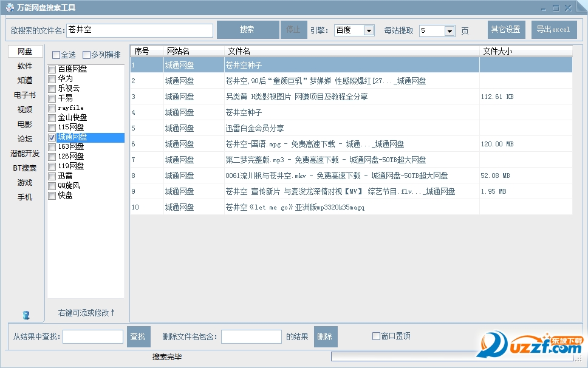
Task: Click the 从结果中查找 input field
Action: (93, 336)
